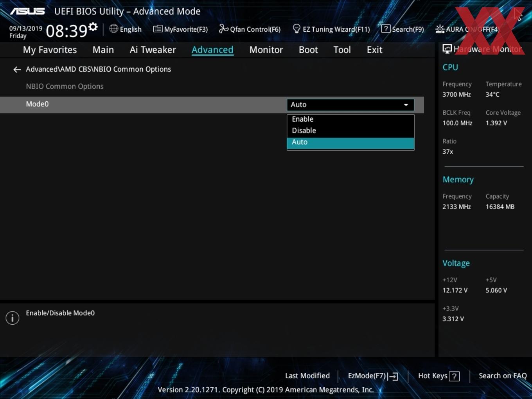Click the back arrow to AMD CBS
This screenshot has width=532, height=399.
[x=17, y=70]
